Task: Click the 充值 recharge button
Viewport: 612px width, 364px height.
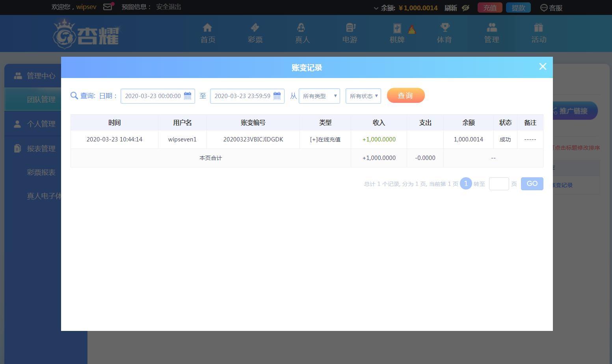Action: (x=490, y=8)
